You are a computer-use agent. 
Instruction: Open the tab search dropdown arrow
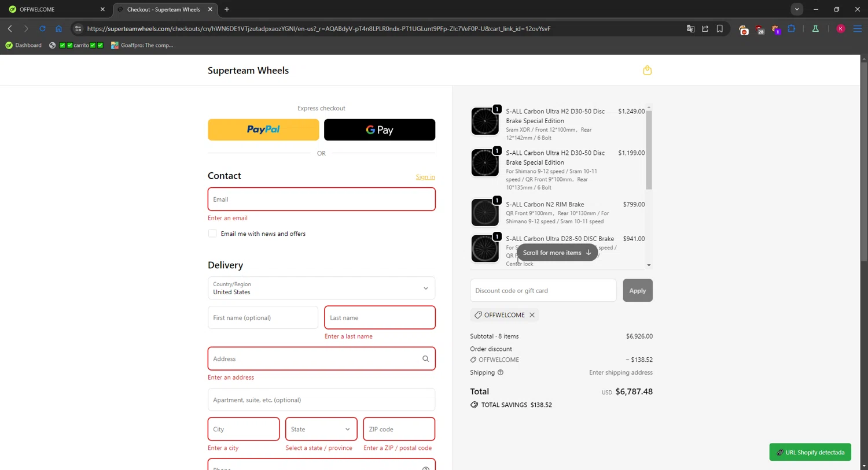pyautogui.click(x=797, y=9)
